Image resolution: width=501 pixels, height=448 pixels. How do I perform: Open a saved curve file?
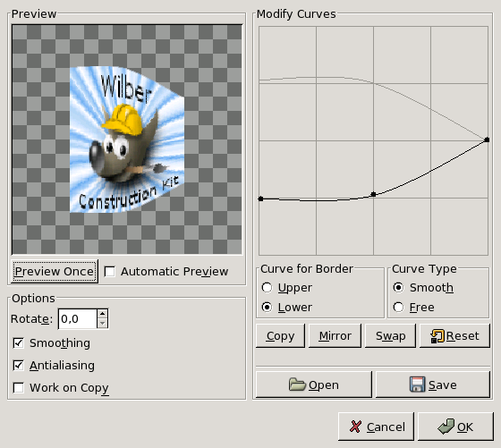point(314,385)
